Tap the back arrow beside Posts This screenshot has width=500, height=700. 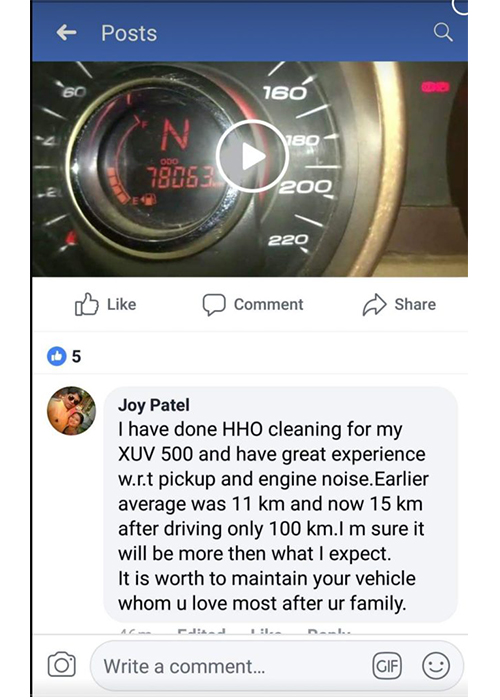66,33
